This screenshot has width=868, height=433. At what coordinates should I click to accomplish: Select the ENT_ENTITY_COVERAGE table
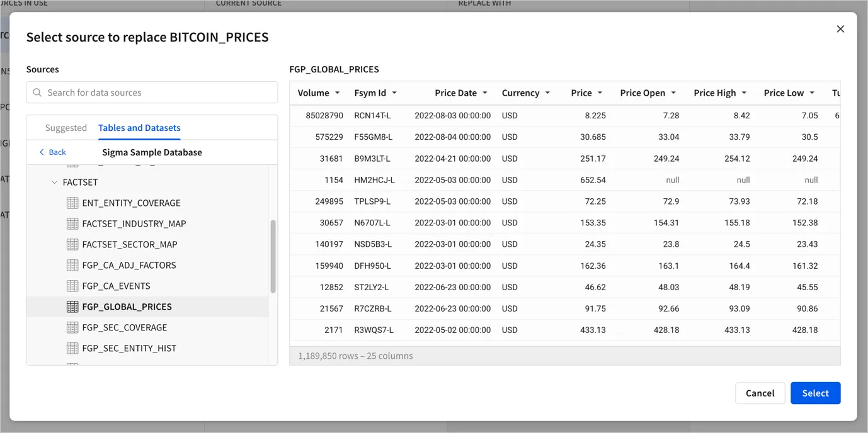click(131, 203)
